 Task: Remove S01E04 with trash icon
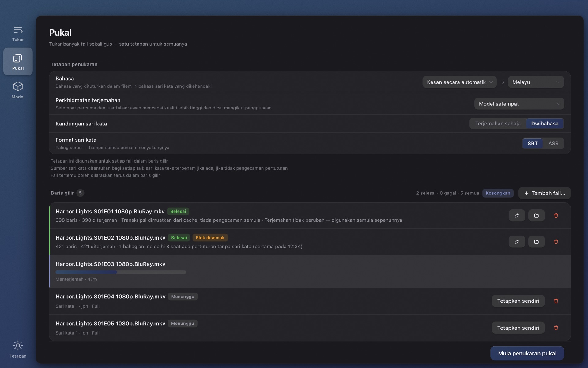556,301
